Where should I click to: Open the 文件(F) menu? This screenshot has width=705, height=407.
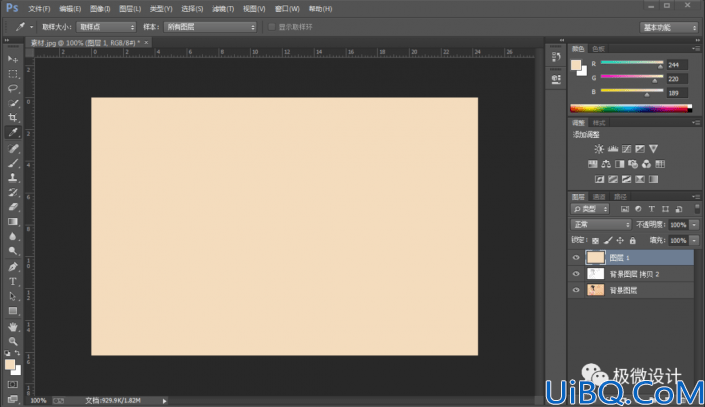(x=39, y=9)
